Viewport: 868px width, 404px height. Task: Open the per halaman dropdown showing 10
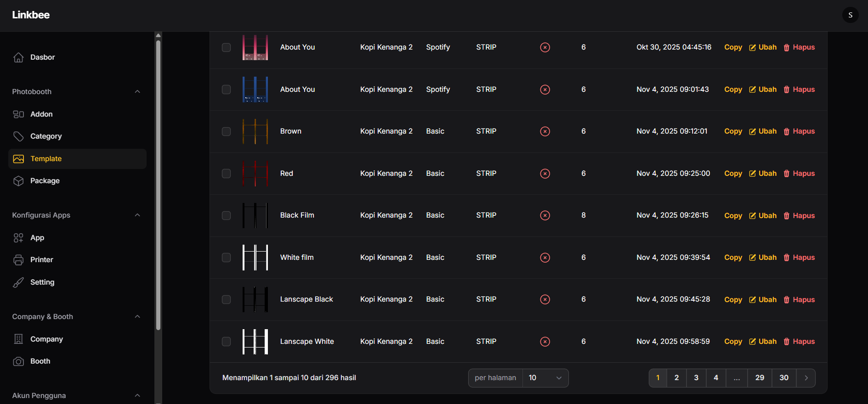[545, 378]
